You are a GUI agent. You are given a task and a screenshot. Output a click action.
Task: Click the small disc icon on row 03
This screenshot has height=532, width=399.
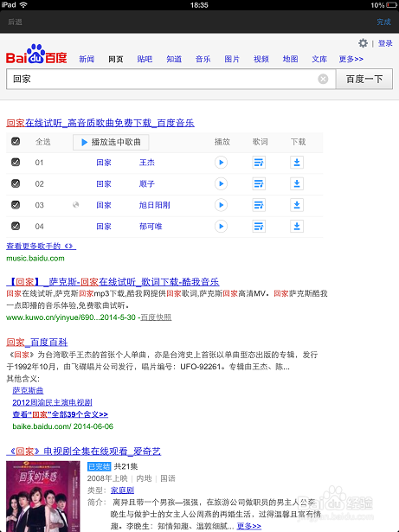(75, 205)
